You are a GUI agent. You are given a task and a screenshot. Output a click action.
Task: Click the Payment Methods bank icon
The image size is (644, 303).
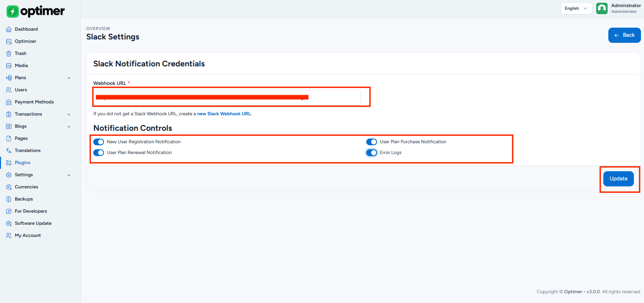(9, 102)
